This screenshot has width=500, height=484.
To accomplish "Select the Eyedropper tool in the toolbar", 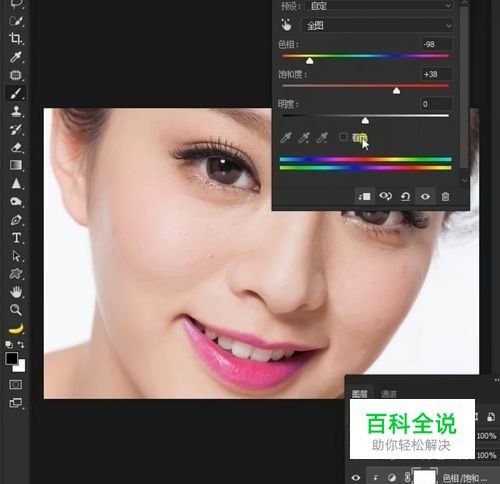I will click(x=16, y=57).
